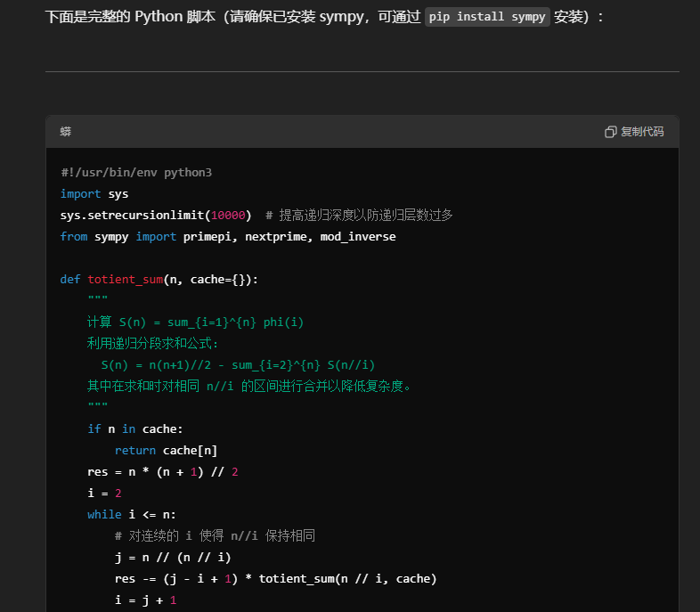700x612 pixels.
Task: Click the import sys line
Action: [94, 193]
